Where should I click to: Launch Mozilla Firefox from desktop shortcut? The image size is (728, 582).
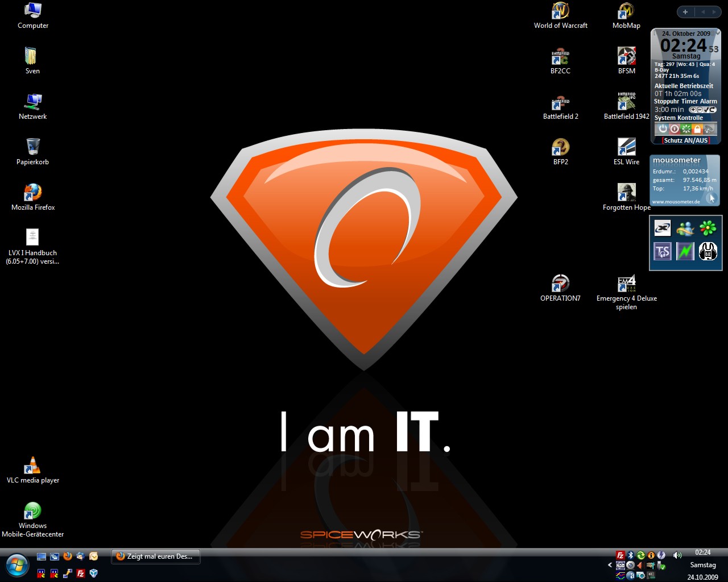pyautogui.click(x=33, y=197)
